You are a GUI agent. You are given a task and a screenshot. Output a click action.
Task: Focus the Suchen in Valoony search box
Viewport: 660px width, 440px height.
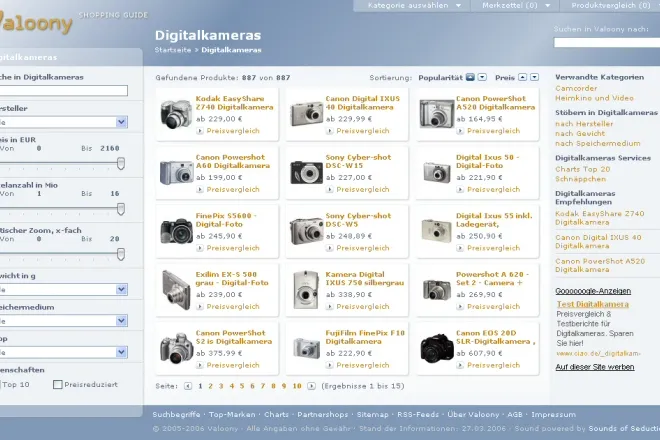point(607,43)
